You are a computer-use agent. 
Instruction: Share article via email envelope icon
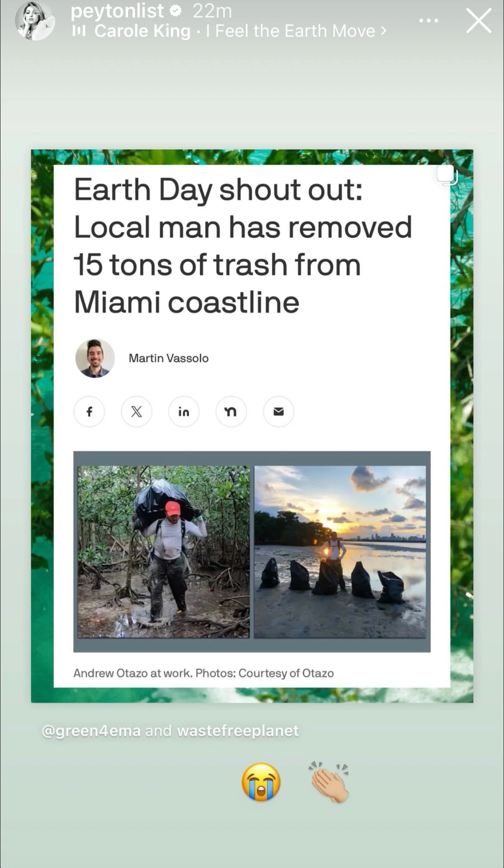coord(279,412)
